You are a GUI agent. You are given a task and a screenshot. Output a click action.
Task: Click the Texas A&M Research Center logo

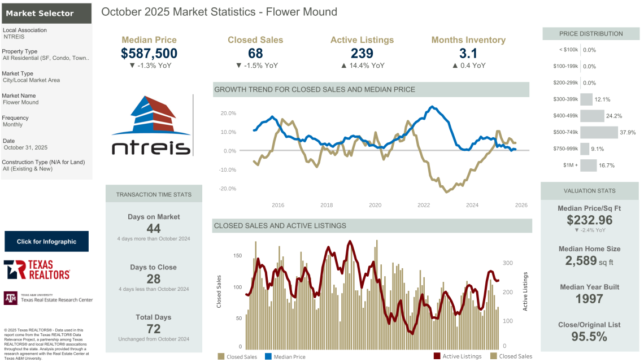48,298
